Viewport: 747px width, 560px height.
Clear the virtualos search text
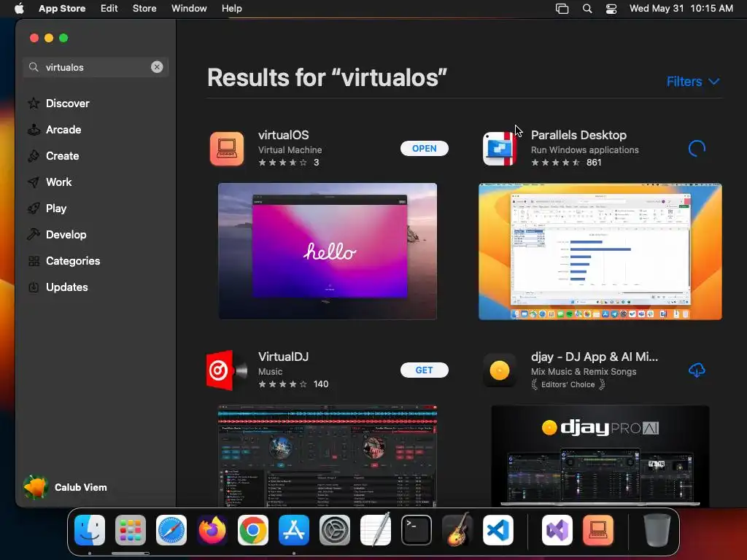coord(157,67)
